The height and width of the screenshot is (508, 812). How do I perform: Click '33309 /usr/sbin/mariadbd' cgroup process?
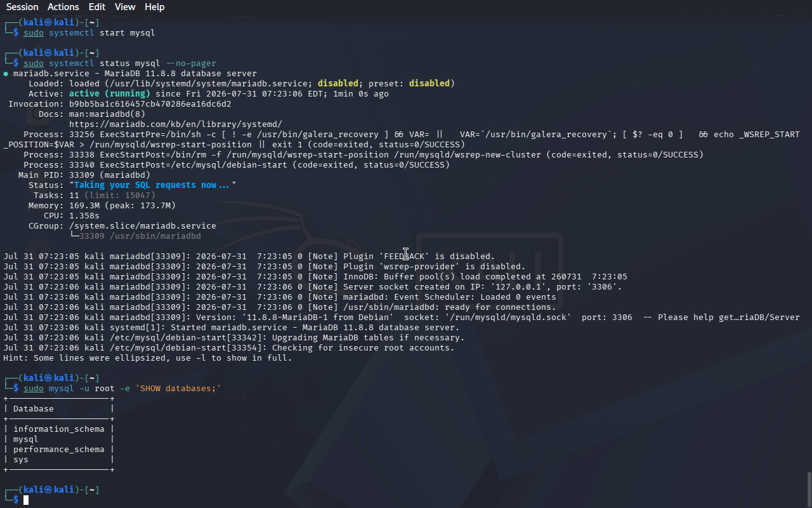point(140,236)
